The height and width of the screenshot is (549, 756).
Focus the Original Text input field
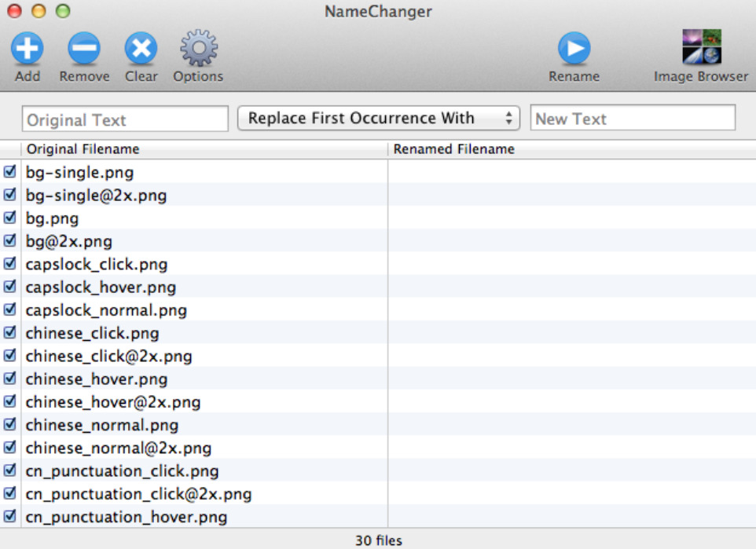click(x=125, y=119)
